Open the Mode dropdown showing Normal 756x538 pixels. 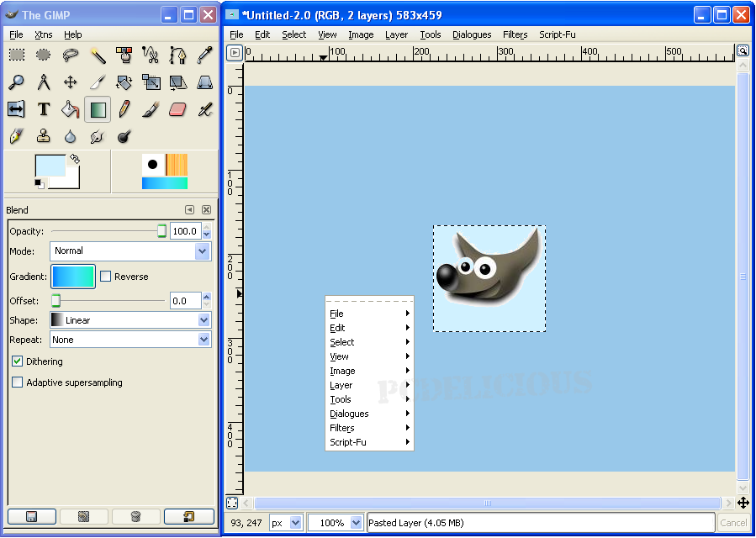tap(130, 251)
